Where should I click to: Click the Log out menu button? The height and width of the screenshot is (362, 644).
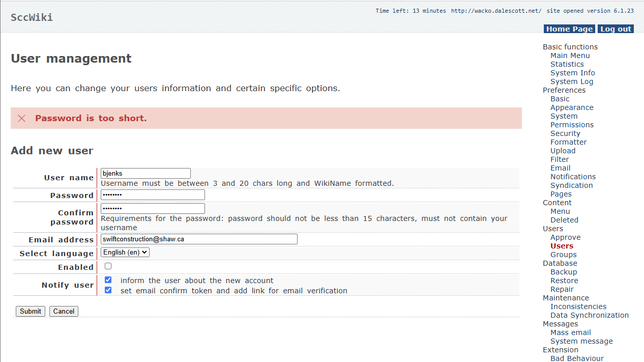[x=616, y=29]
